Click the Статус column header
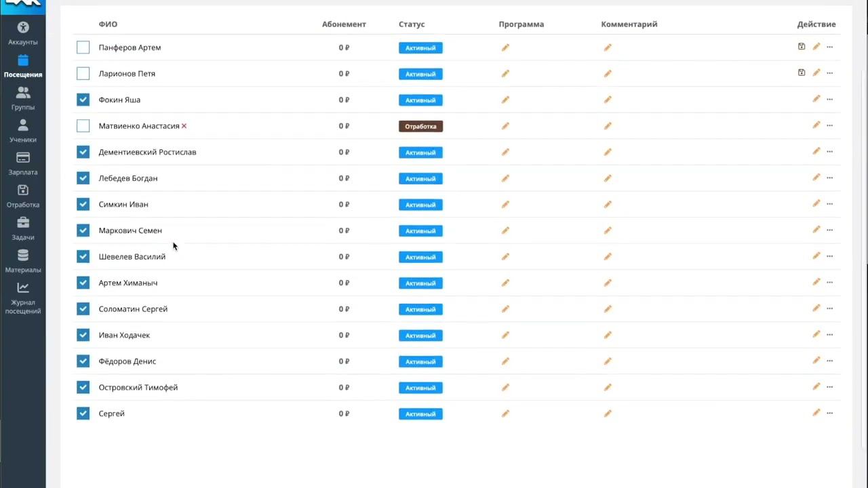The image size is (868, 488). tap(412, 24)
